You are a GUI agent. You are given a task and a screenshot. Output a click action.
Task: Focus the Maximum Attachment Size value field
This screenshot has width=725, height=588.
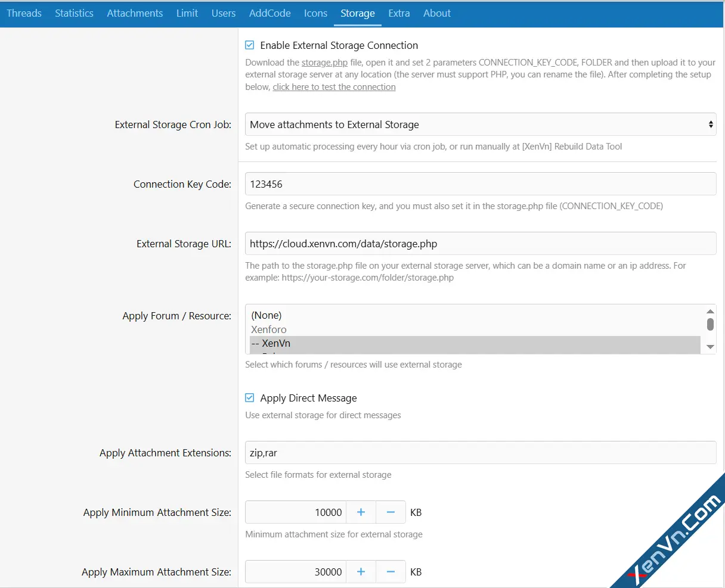(x=295, y=572)
